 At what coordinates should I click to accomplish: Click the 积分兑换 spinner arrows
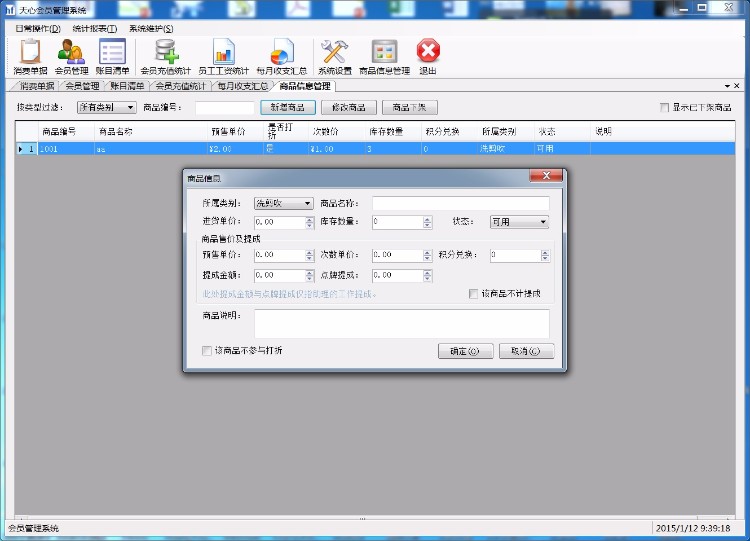545,255
